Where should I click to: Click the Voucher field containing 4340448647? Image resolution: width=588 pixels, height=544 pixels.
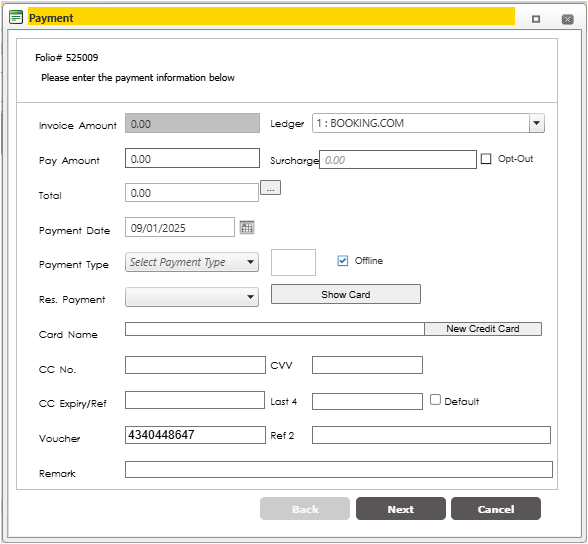point(195,435)
